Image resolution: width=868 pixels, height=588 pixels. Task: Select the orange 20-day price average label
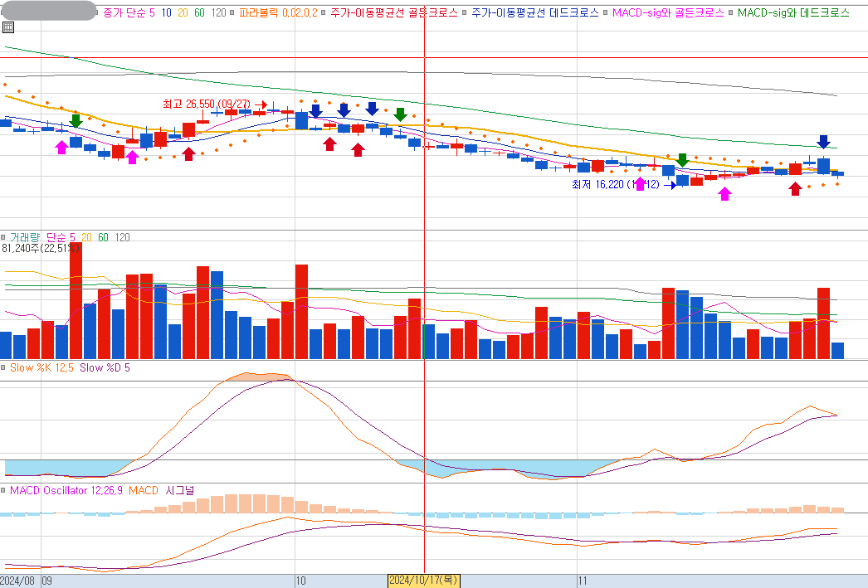click(x=183, y=12)
